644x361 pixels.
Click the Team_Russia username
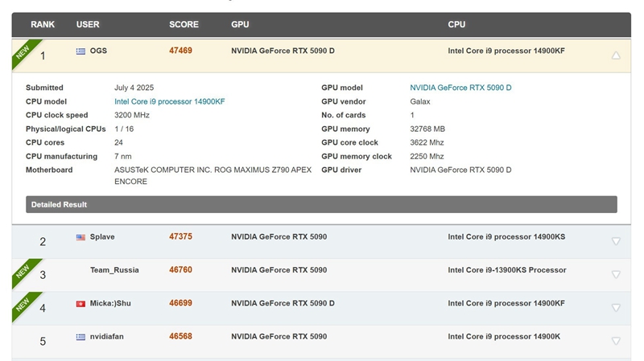(114, 270)
